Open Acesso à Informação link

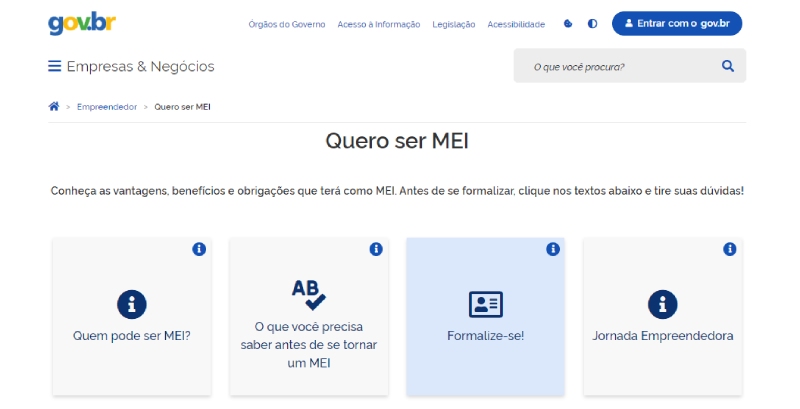[379, 24]
